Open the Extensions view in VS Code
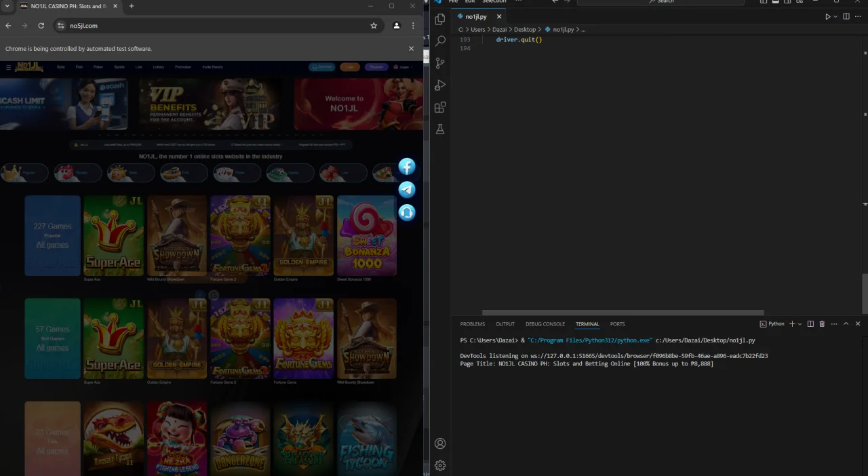This screenshot has width=868, height=476. click(440, 107)
